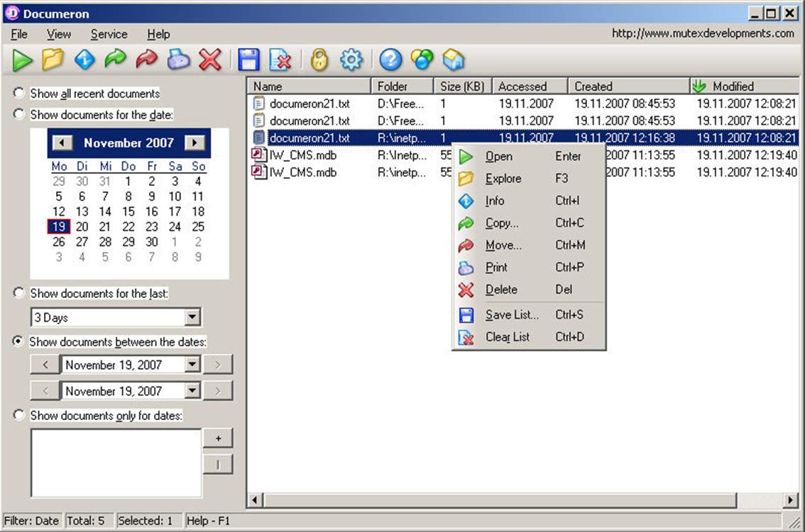Open the View menu

coord(59,34)
